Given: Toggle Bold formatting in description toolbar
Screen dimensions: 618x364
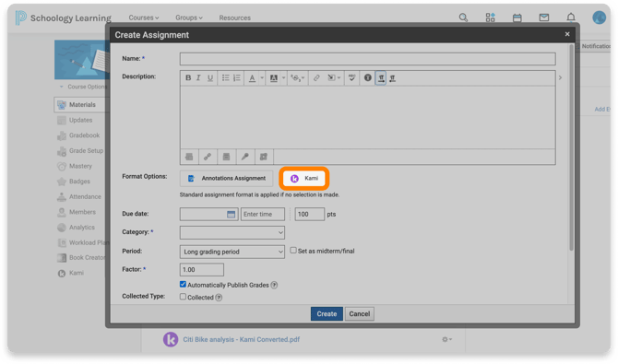Looking at the screenshot, I should click(188, 78).
